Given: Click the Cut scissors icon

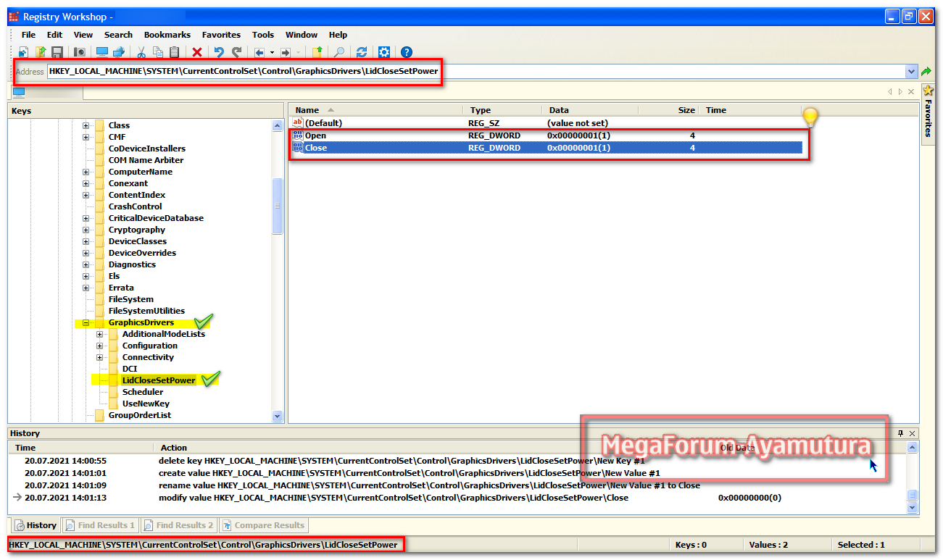Looking at the screenshot, I should click(141, 52).
